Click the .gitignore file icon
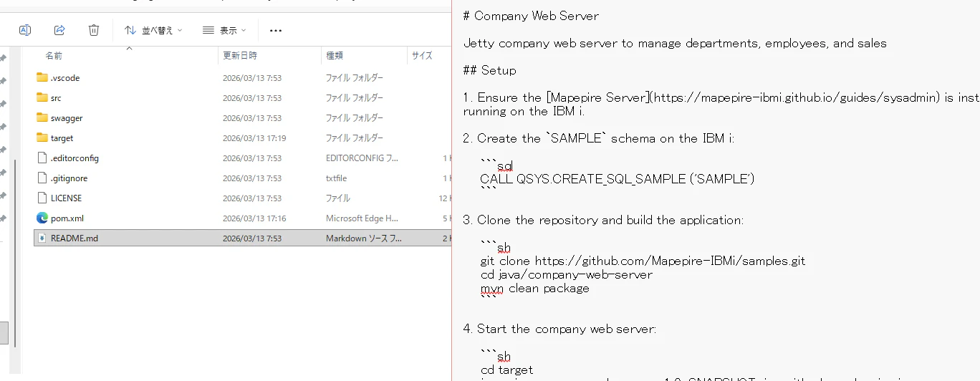The height and width of the screenshot is (381, 980). pyautogui.click(x=42, y=178)
